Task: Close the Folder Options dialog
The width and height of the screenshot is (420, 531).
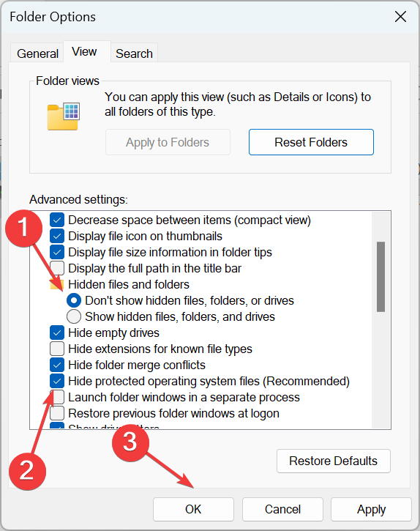Action: tap(400, 16)
